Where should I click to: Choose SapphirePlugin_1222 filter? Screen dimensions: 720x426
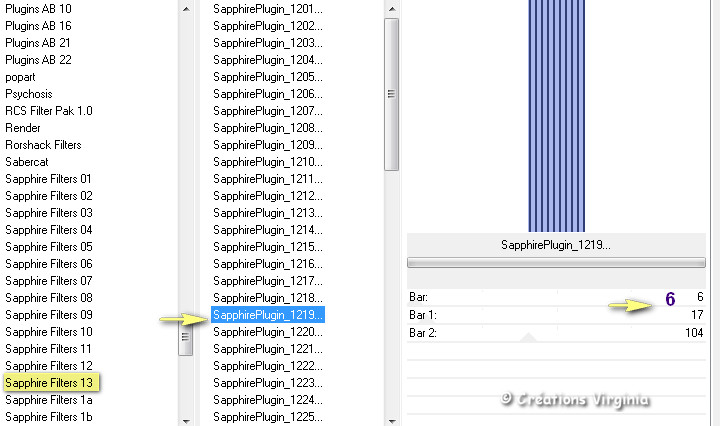tap(268, 365)
